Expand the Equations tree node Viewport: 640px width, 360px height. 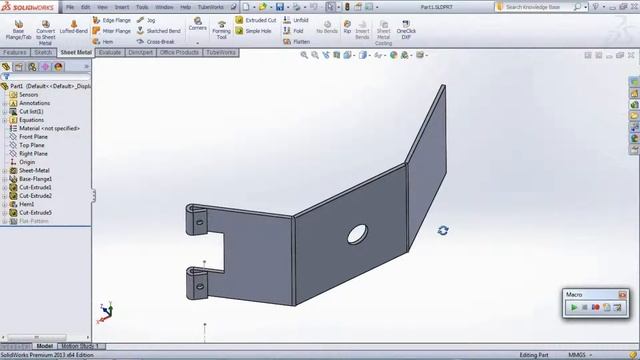(x=4, y=120)
